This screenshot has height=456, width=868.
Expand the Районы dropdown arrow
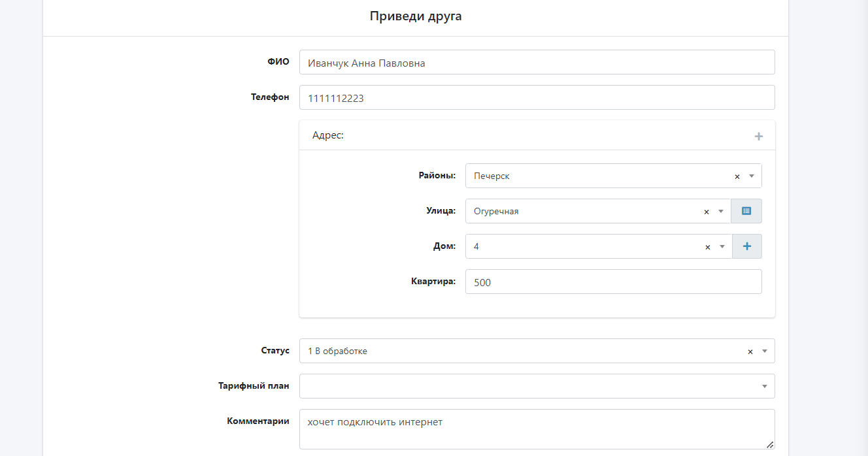click(752, 176)
